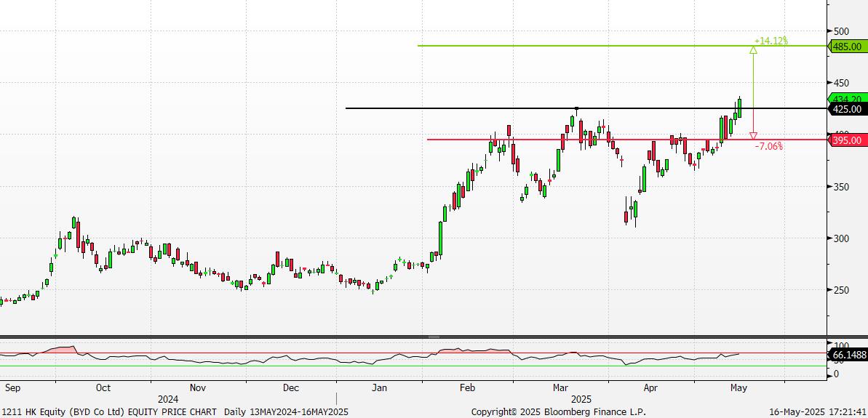Click the RSI value 66.1488 label
Image resolution: width=868 pixels, height=418 pixels.
[848, 355]
